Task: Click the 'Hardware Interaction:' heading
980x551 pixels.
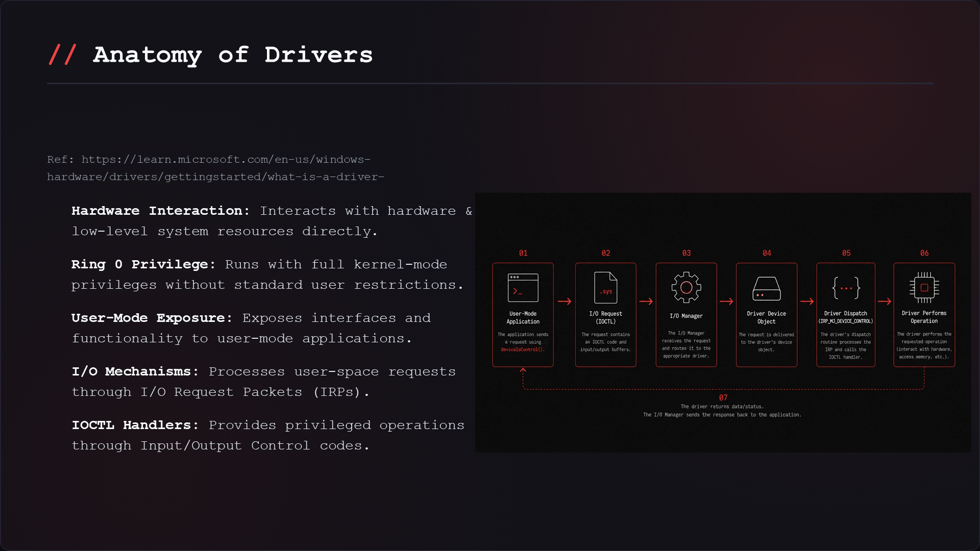Action: (160, 211)
